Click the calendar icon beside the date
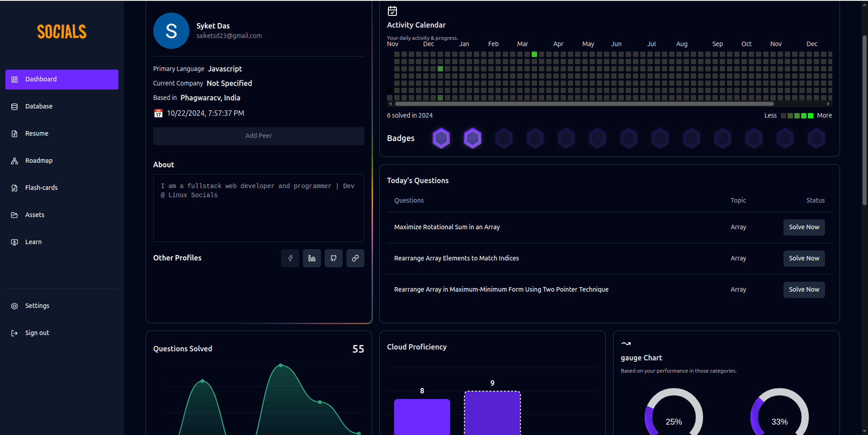This screenshot has width=868, height=435. coord(158,113)
